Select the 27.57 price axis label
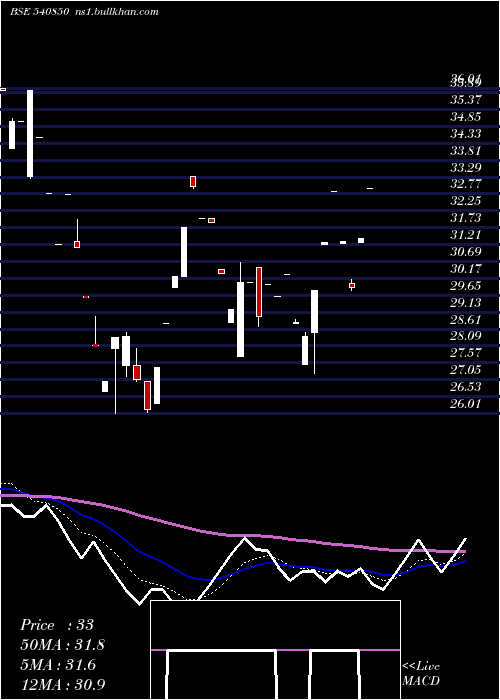Screen dimensions: 500x700 466,354
